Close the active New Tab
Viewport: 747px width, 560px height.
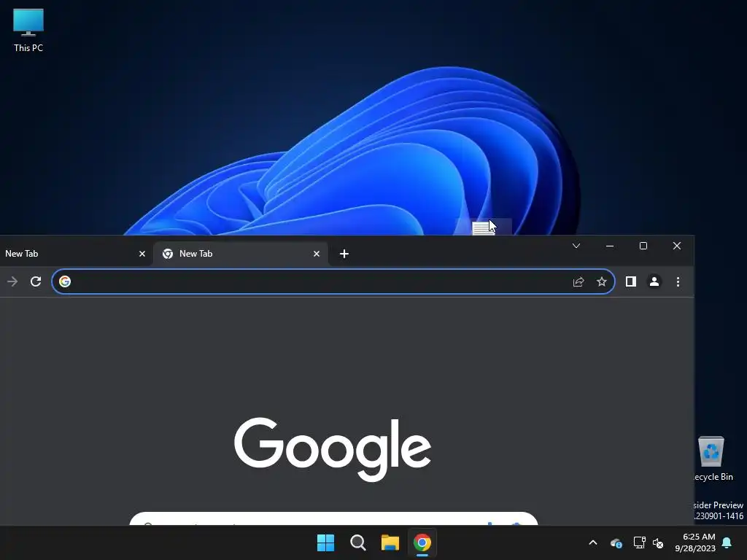coord(317,254)
